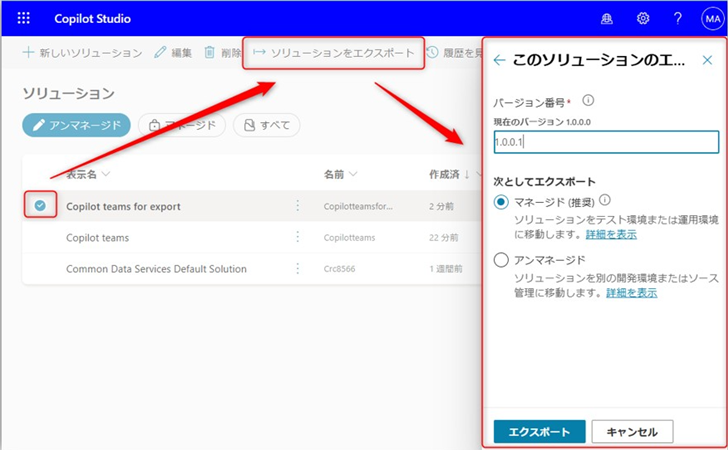This screenshot has height=450, width=728.
Task: Select the アンマネージド radio button
Action: (501, 260)
